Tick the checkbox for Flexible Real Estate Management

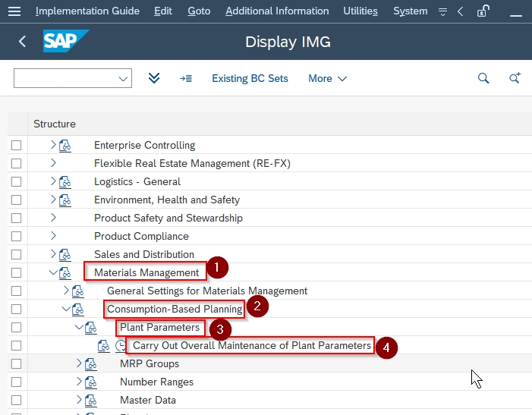[16, 163]
